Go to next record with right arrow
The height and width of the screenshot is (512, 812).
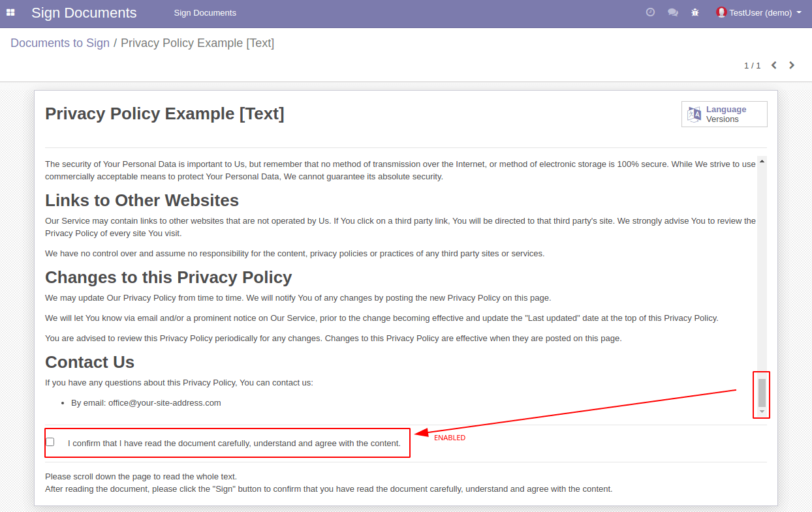(792, 65)
